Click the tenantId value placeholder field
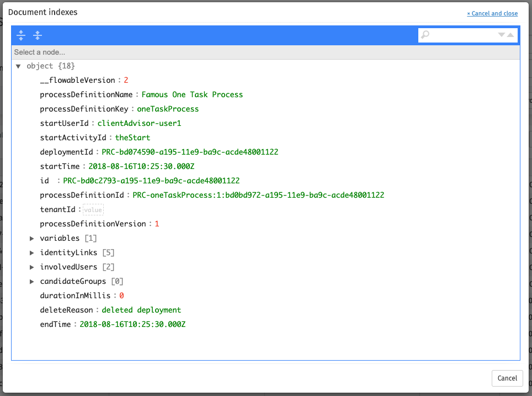 coord(92,209)
